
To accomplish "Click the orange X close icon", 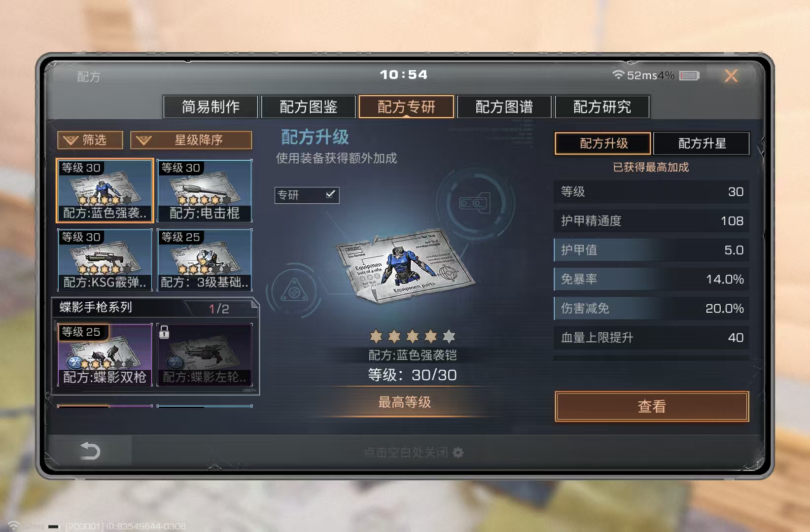I will tap(731, 75).
